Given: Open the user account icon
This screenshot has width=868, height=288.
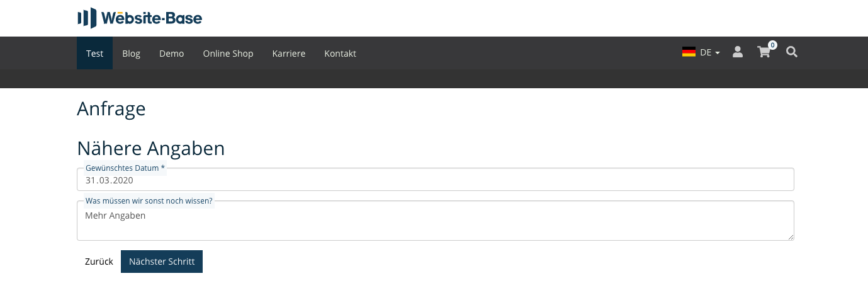Looking at the screenshot, I should (x=738, y=52).
